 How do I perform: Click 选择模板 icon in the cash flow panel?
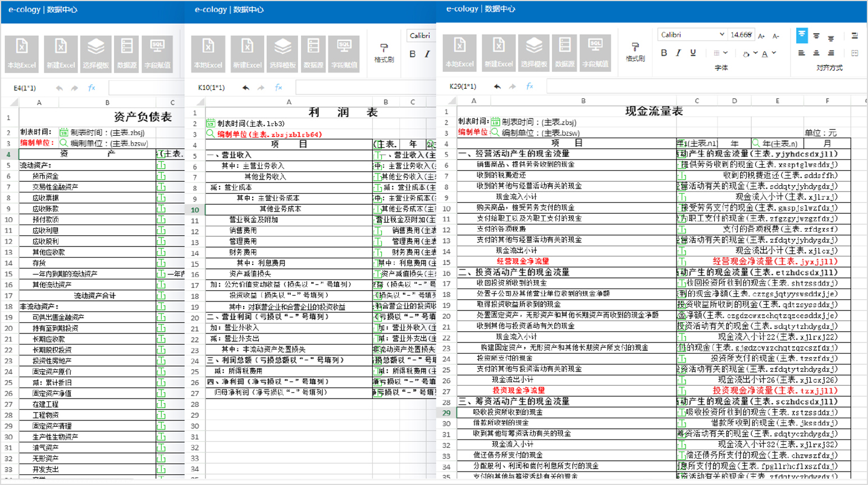click(533, 52)
